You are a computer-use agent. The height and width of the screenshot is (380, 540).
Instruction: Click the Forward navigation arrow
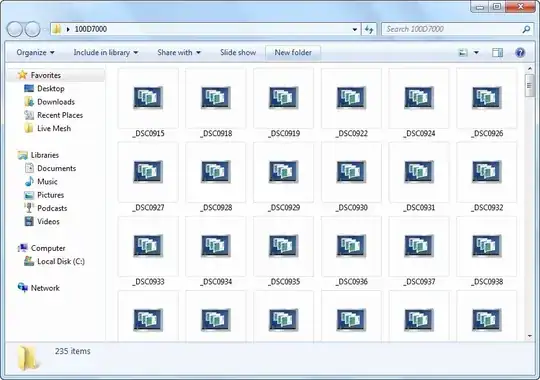(33, 29)
